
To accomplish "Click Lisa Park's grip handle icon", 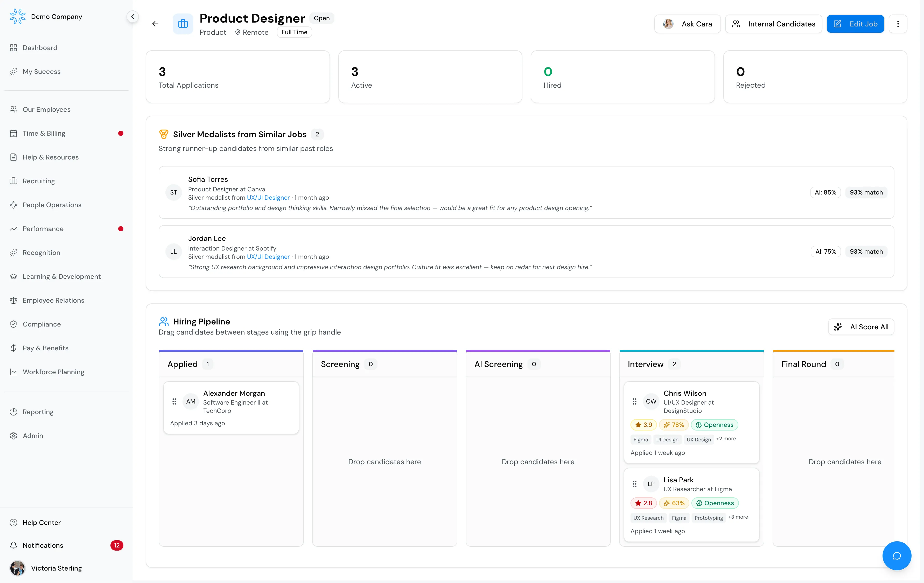I will (635, 484).
